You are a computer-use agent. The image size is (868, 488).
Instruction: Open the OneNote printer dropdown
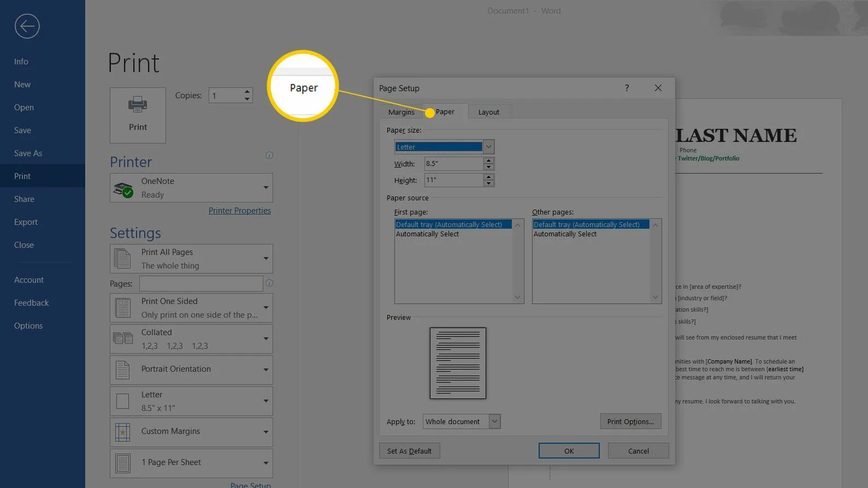point(266,188)
